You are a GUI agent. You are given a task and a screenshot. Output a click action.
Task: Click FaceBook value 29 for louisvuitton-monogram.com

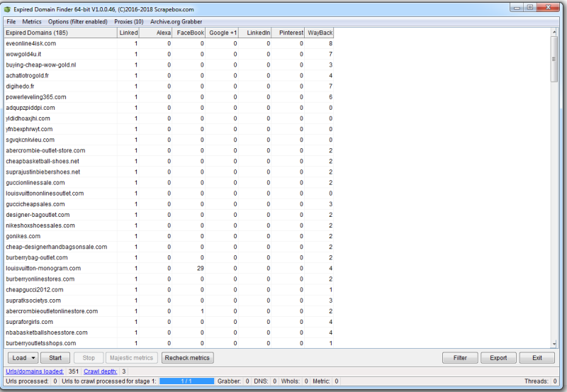[201, 269]
